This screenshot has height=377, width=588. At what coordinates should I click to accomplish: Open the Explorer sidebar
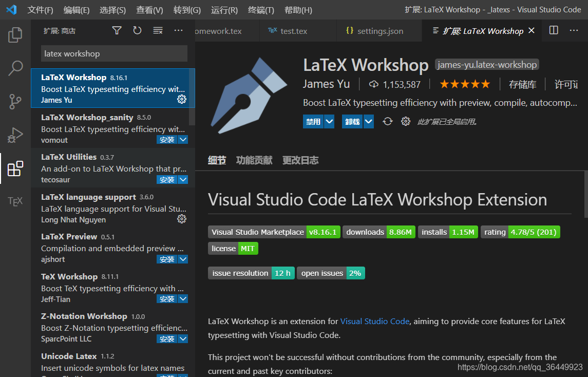[x=15, y=35]
